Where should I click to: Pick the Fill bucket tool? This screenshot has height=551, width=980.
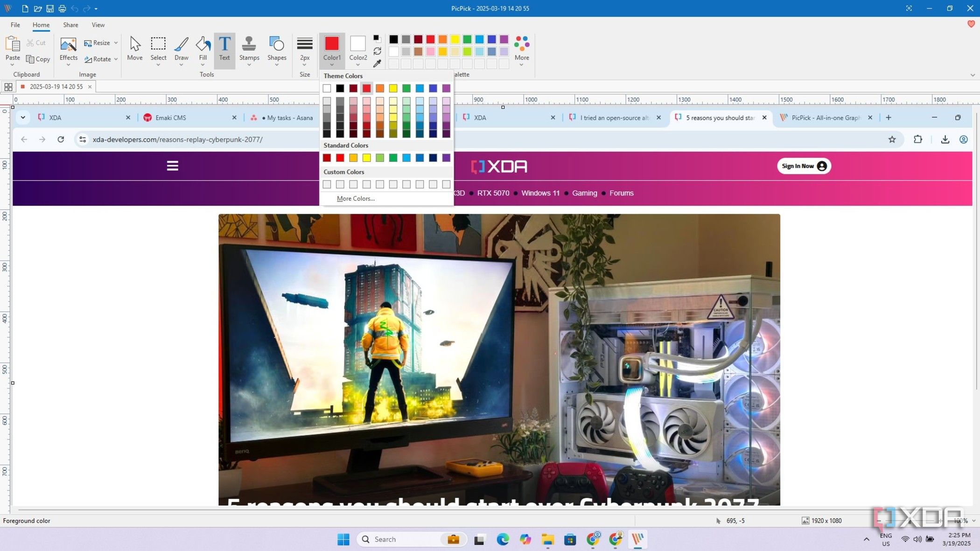pos(203,49)
